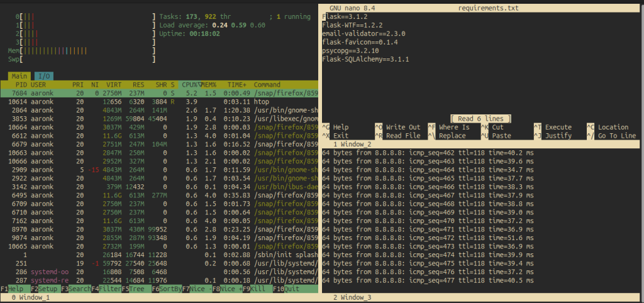The width and height of the screenshot is (644, 303).
Task: Click nano Where Is shortcut
Action: (x=449, y=127)
